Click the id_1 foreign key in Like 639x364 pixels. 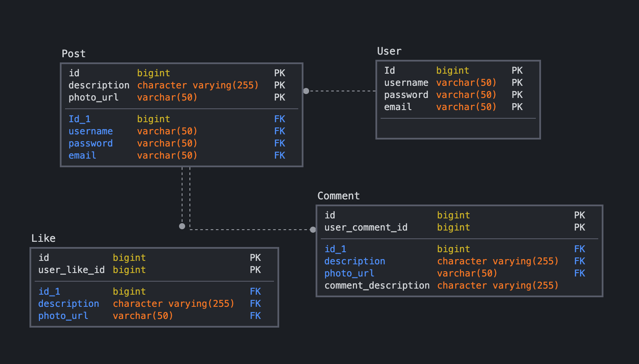point(49,291)
